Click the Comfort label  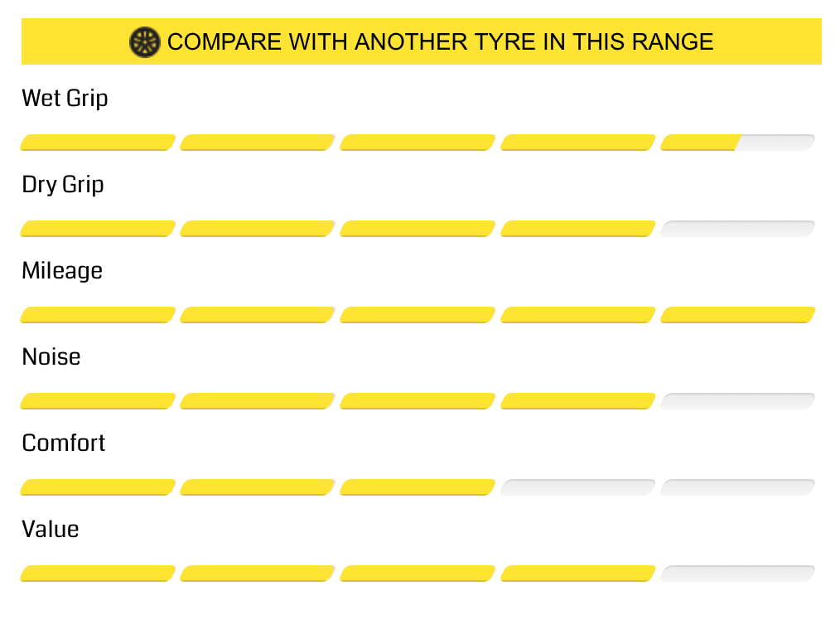click(64, 443)
